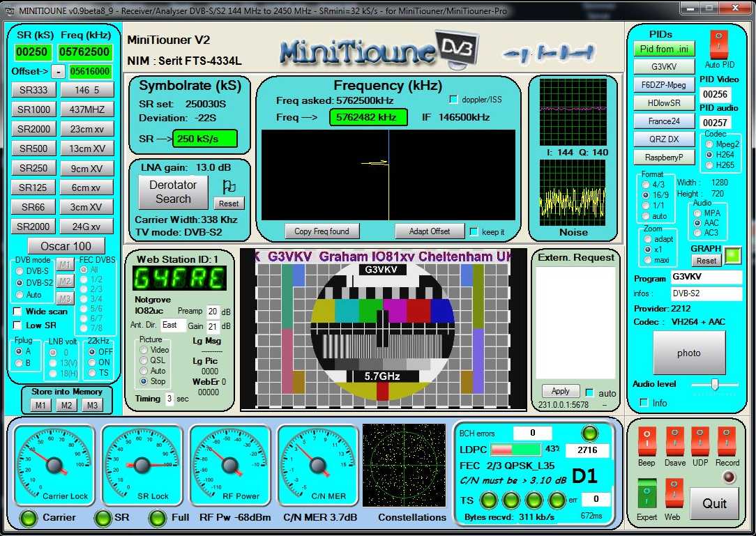The width and height of the screenshot is (756, 536).
Task: Select the SR1000 preset
Action: pyautogui.click(x=33, y=109)
